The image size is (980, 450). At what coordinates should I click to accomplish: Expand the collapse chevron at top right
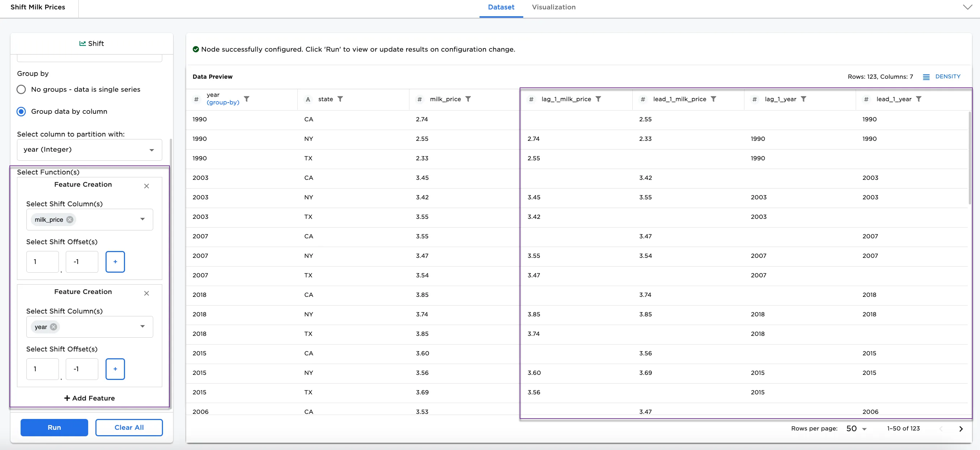pos(967,7)
